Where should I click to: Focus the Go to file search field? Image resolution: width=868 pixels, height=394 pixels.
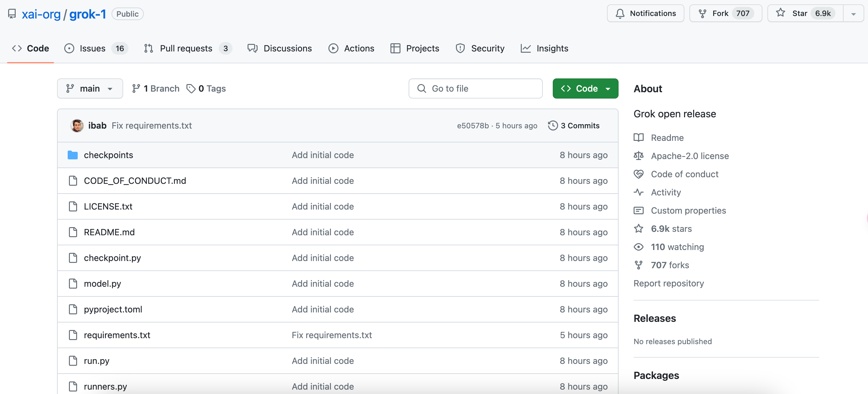click(x=475, y=88)
